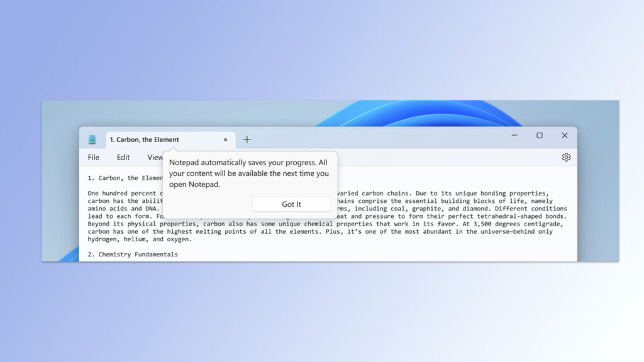Open the View menu
The height and width of the screenshot is (362, 644).
click(x=155, y=157)
